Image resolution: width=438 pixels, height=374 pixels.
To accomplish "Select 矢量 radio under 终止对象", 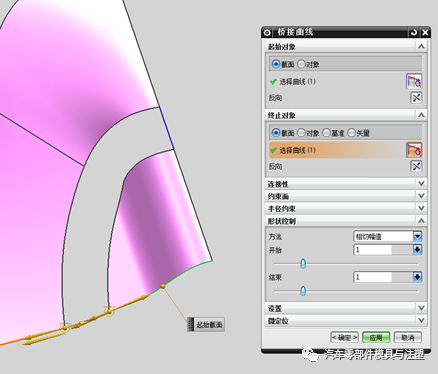I will (351, 133).
